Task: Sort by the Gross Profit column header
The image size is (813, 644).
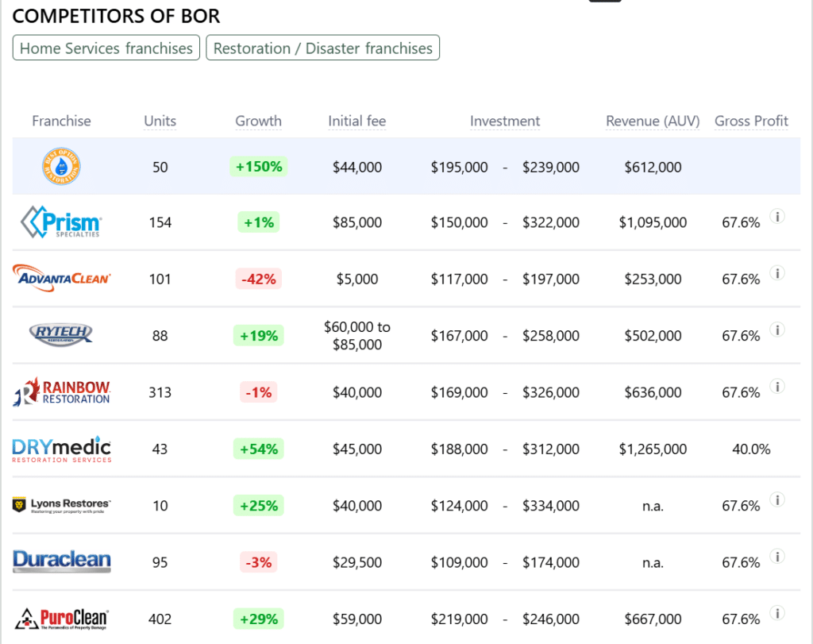Action: pos(751,121)
